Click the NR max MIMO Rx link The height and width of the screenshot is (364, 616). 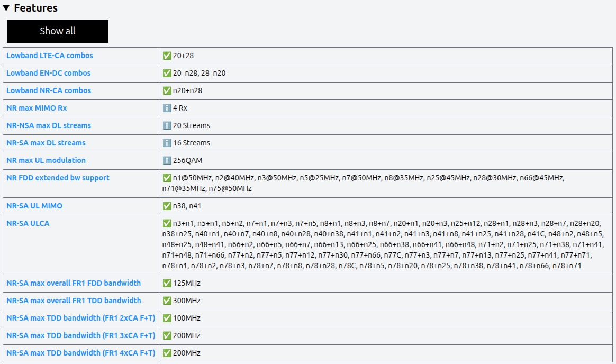click(x=37, y=108)
